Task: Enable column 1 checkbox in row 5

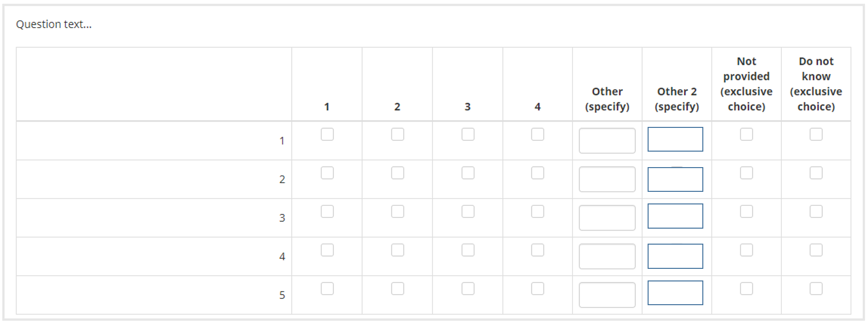Action: point(327,289)
